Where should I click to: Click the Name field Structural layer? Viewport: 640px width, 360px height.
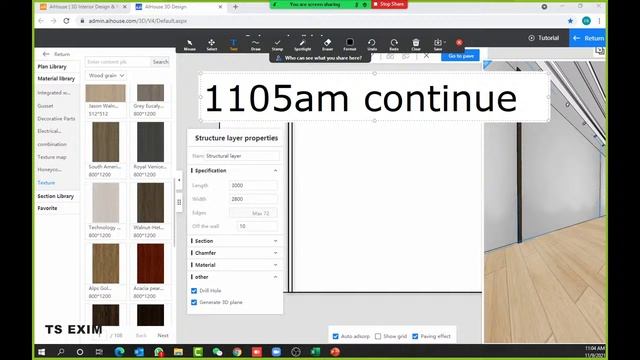point(242,156)
